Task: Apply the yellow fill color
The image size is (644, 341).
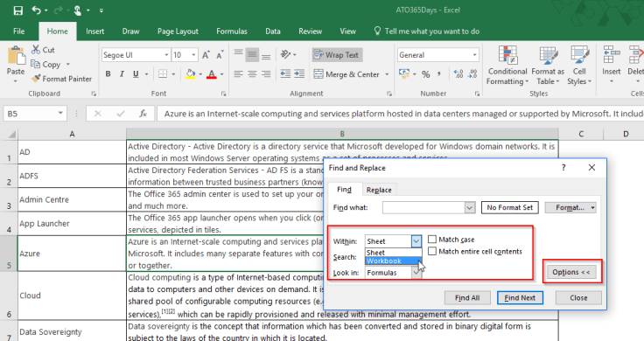Action: (190, 73)
